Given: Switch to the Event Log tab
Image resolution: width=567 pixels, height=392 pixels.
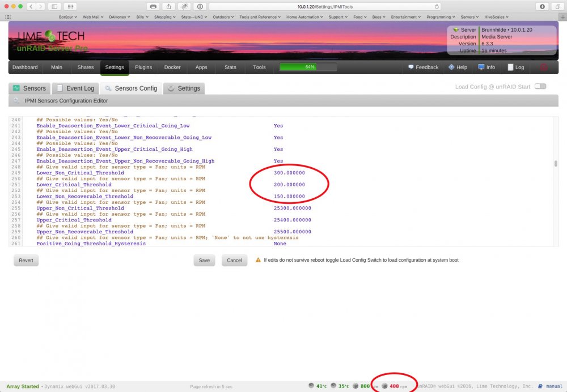Looking at the screenshot, I should point(75,88).
